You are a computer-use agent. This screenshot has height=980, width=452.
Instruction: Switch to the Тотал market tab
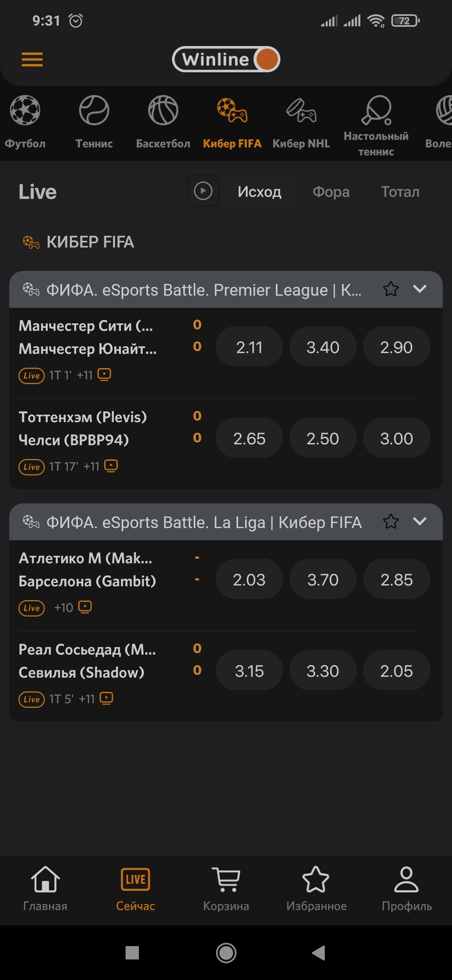[x=400, y=192]
